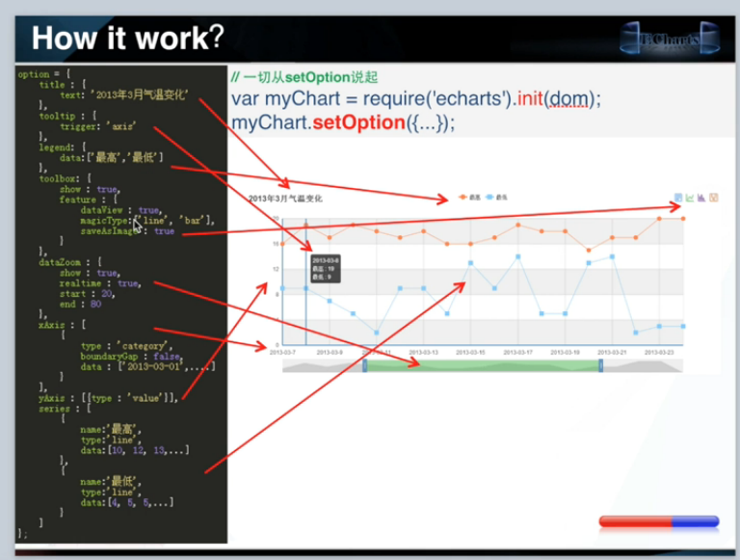The height and width of the screenshot is (560, 740).
Task: Click code line 'saveAsImage : true'
Action: point(127,231)
